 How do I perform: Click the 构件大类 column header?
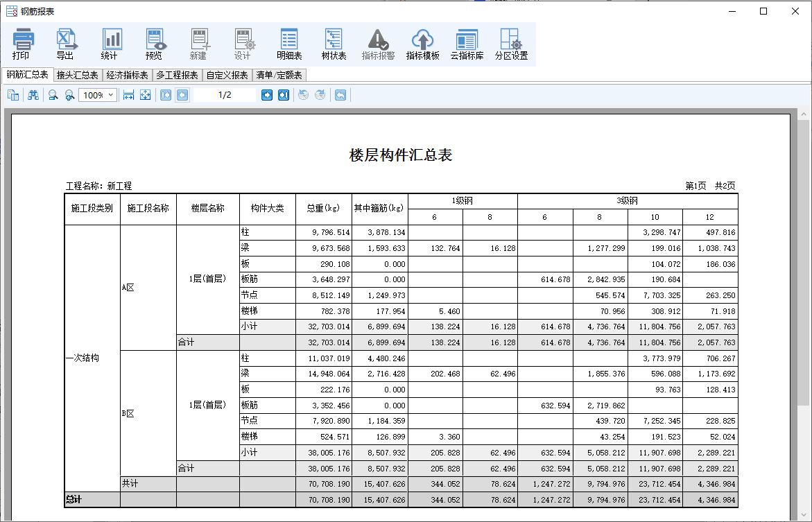coord(267,208)
